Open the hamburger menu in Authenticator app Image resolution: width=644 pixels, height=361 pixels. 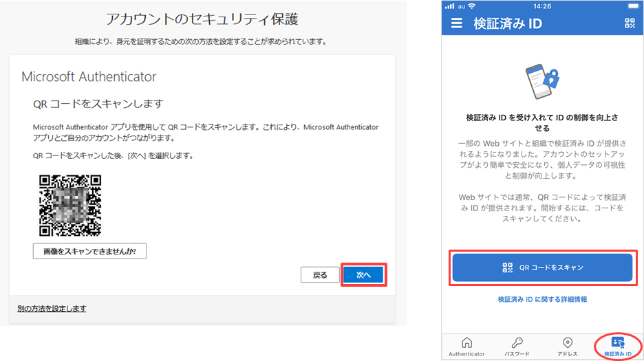click(x=456, y=23)
